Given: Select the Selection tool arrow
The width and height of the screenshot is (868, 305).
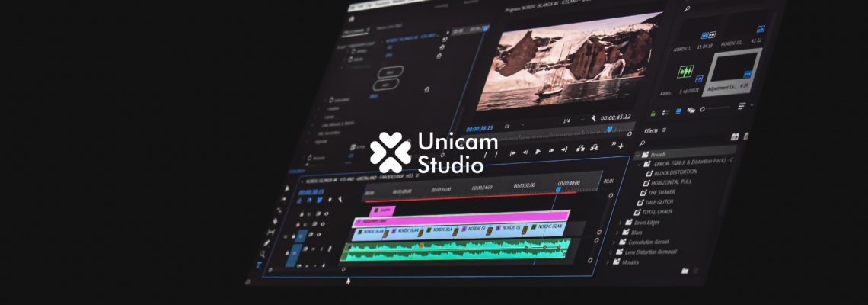Looking at the screenshot, I should tap(287, 188).
